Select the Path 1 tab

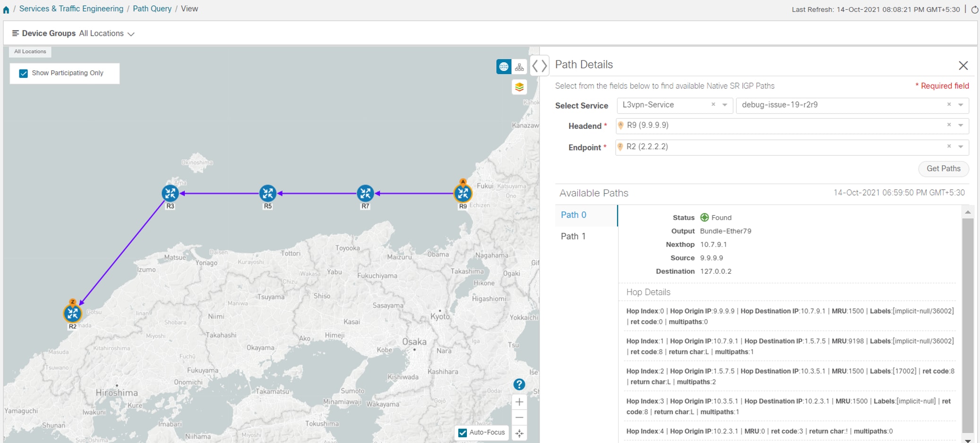coord(586,236)
